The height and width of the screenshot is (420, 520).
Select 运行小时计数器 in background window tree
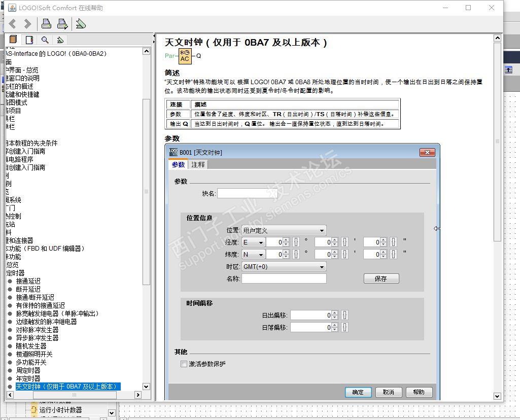tap(60, 410)
